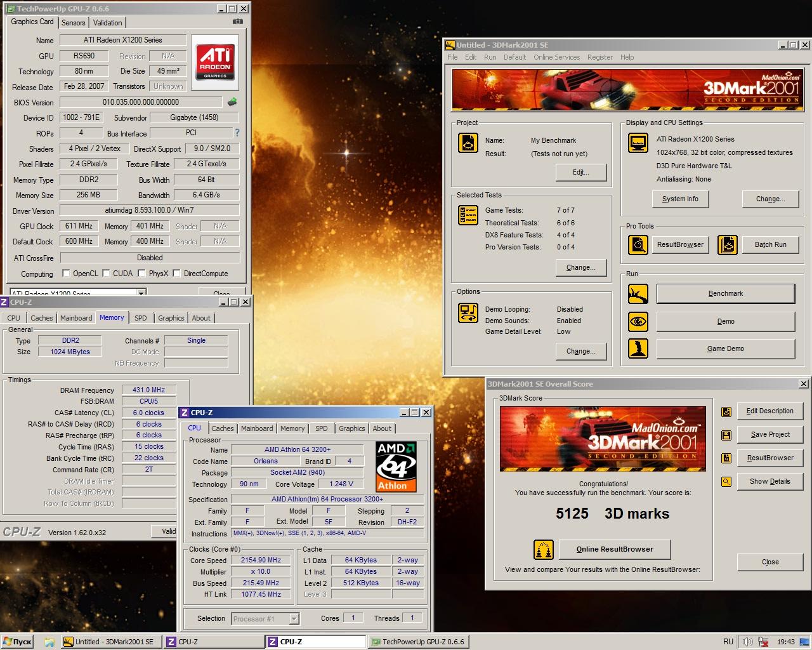Click the Show Details button

(x=770, y=482)
